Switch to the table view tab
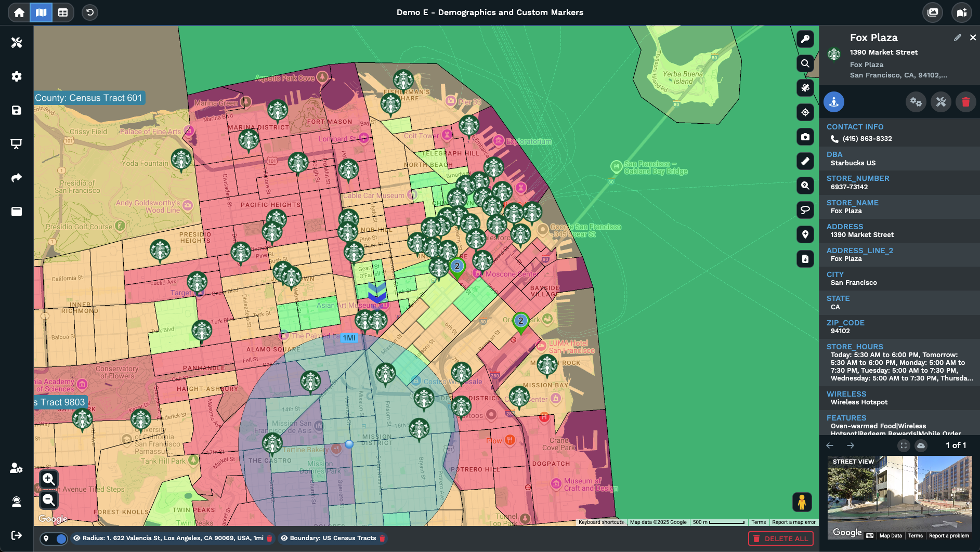The width and height of the screenshot is (980, 552). 63,12
